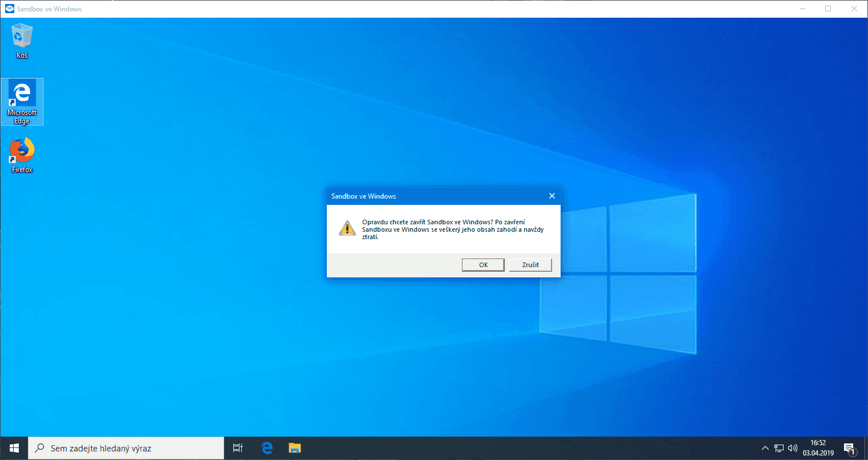Click the Sandbox ve Windows title icon
Image resolution: width=868 pixels, height=460 pixels.
pos(9,9)
